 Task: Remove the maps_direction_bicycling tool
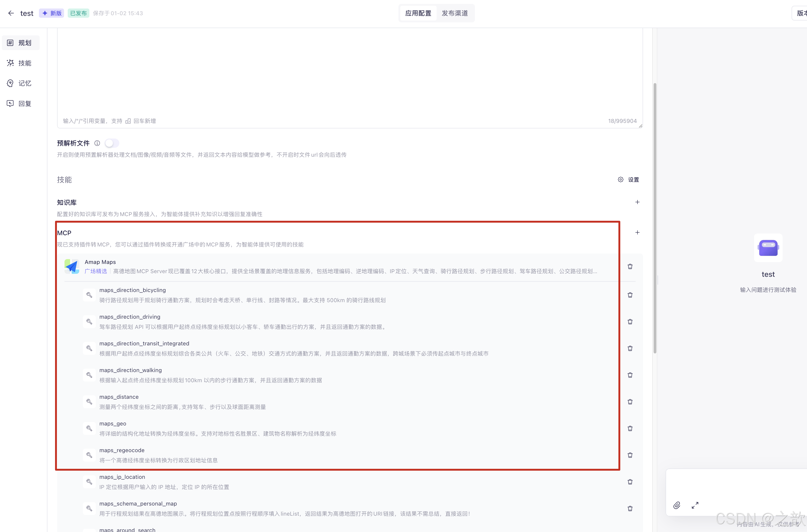coord(630,295)
